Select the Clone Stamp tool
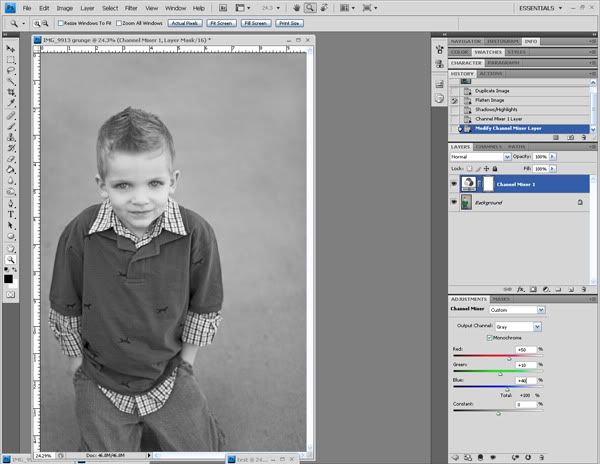This screenshot has width=600, height=464. [10, 137]
